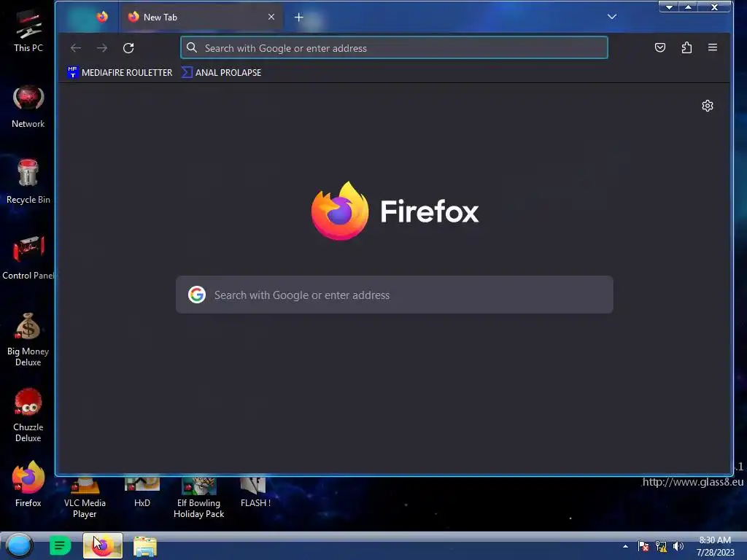This screenshot has height=560, width=747.
Task: Select This PC desktop icon
Action: (28, 31)
